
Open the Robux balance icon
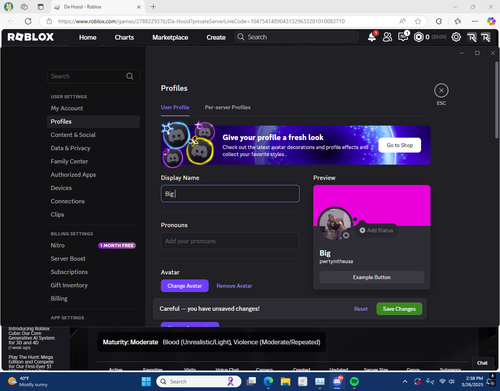click(418, 37)
